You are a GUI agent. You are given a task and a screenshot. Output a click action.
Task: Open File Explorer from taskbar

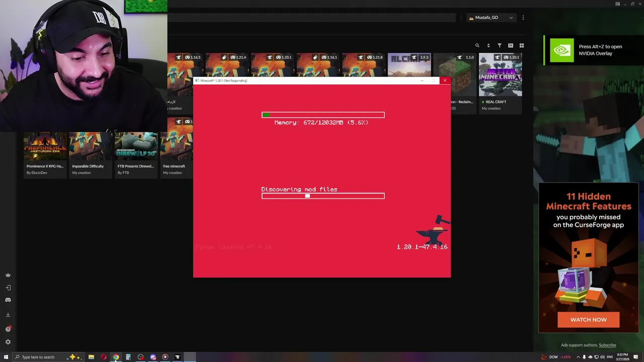(91, 357)
